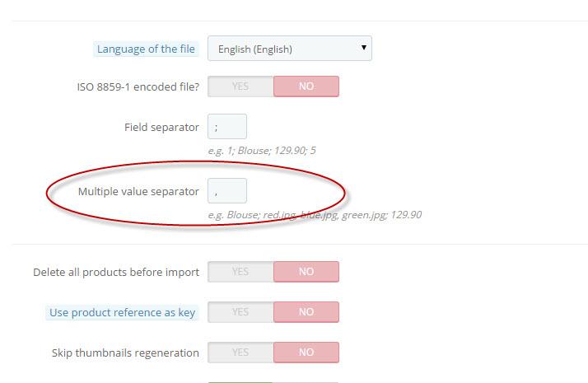
Task: Select NO for Skip thumbnails regeneration
Action: click(306, 353)
